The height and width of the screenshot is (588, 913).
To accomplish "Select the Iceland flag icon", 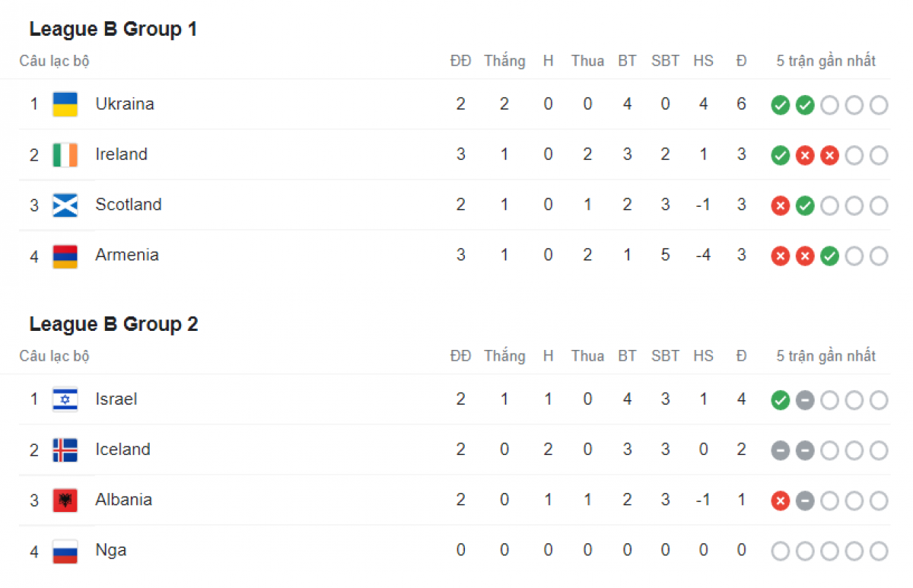I will (x=65, y=450).
